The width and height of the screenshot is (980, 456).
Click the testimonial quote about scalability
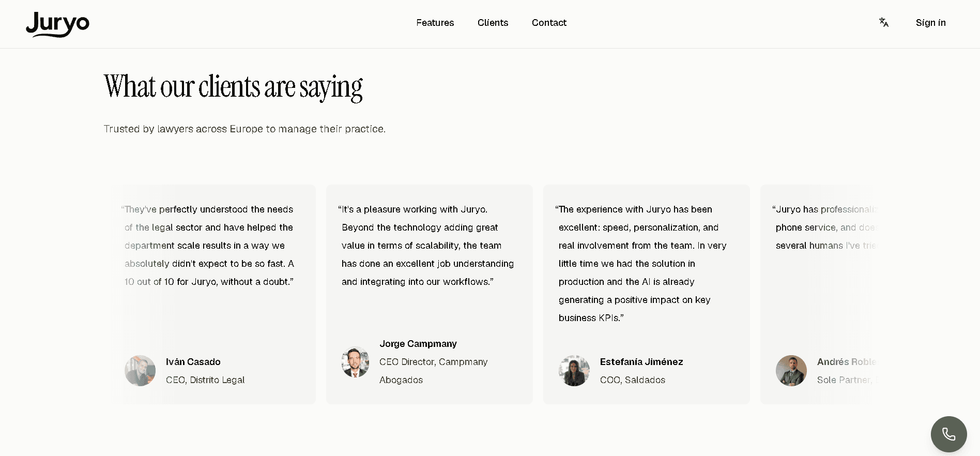[426, 246]
